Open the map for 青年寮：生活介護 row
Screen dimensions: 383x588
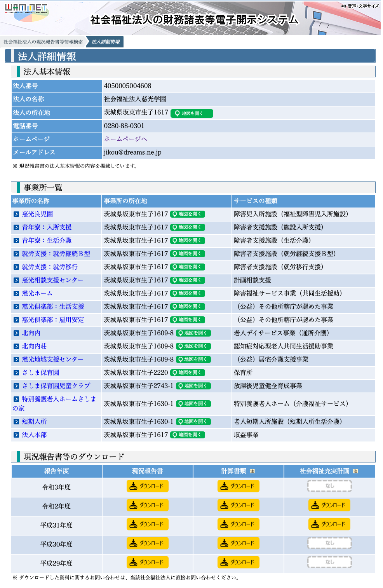188,241
